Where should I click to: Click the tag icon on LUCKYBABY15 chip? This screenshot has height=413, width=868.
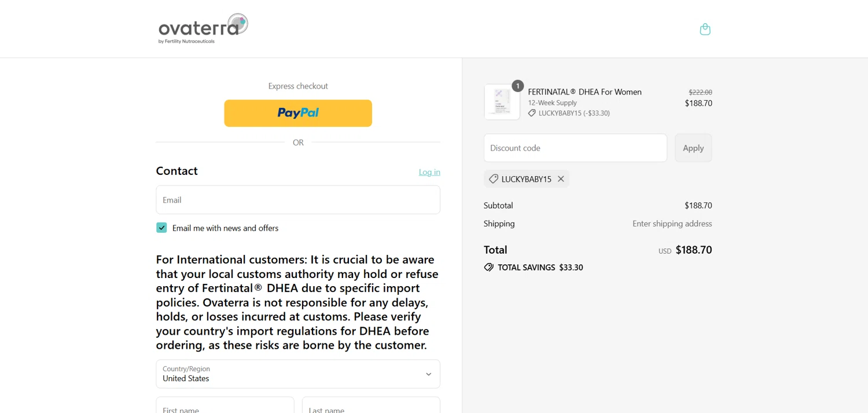(x=494, y=179)
